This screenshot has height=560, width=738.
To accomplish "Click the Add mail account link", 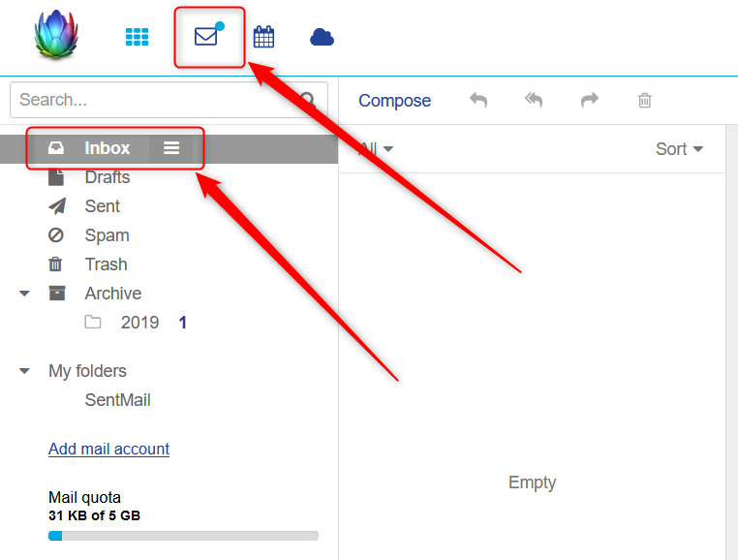I will tap(108, 449).
